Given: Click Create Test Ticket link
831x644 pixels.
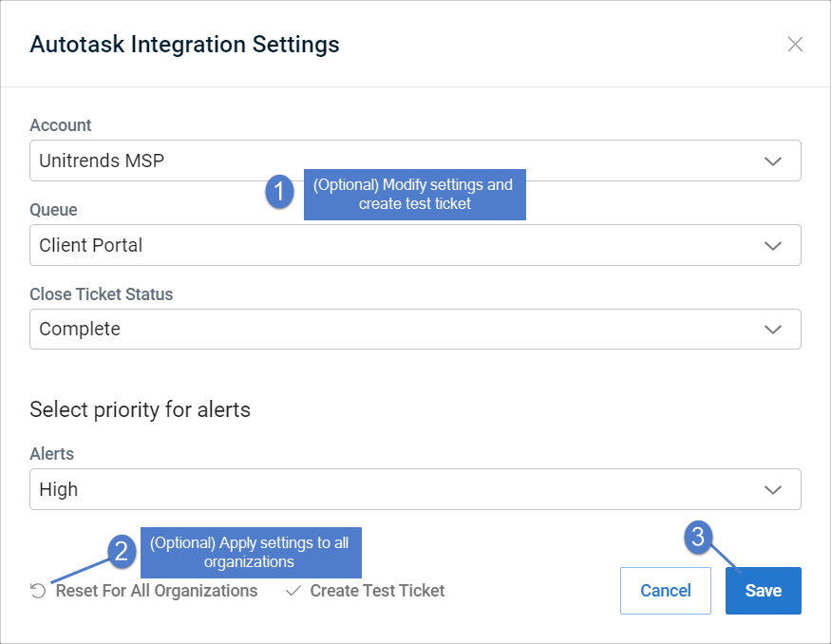Looking at the screenshot, I should pos(377,591).
